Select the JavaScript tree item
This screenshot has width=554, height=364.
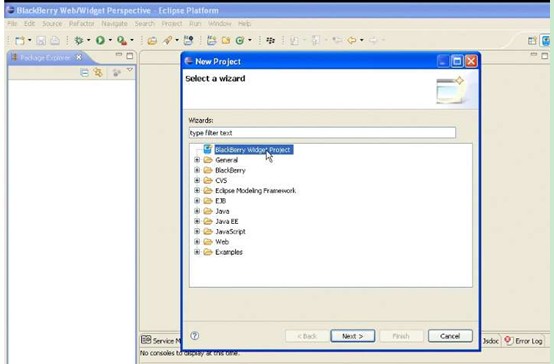coord(230,232)
